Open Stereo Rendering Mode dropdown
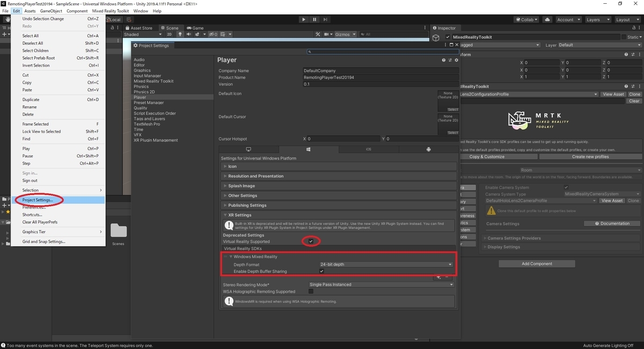 pyautogui.click(x=382, y=284)
